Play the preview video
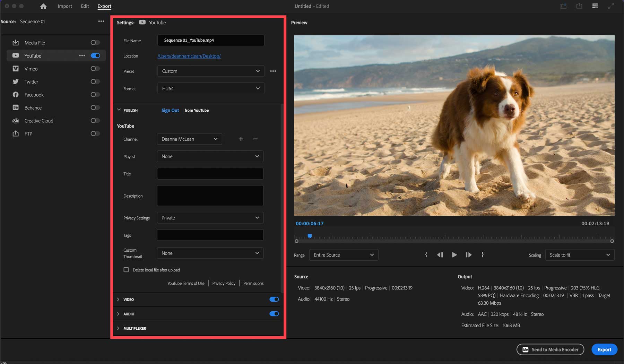 pos(454,255)
